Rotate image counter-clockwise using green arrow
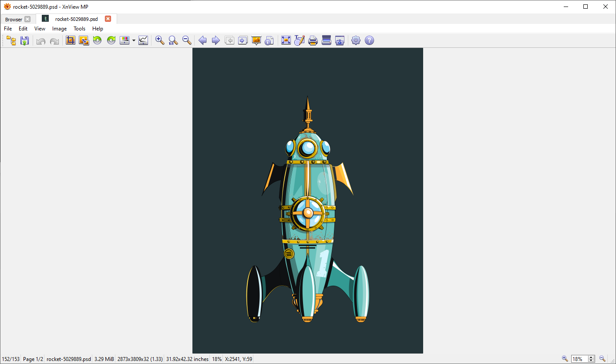616x364 pixels. point(97,40)
